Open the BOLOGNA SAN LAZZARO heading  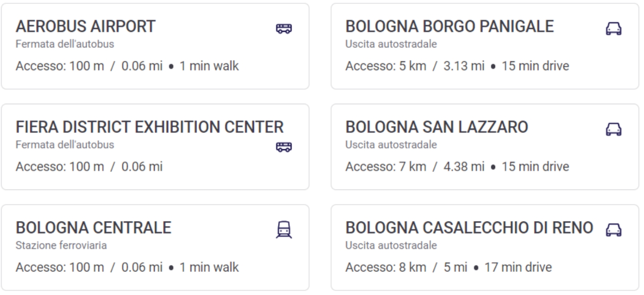[x=436, y=127]
